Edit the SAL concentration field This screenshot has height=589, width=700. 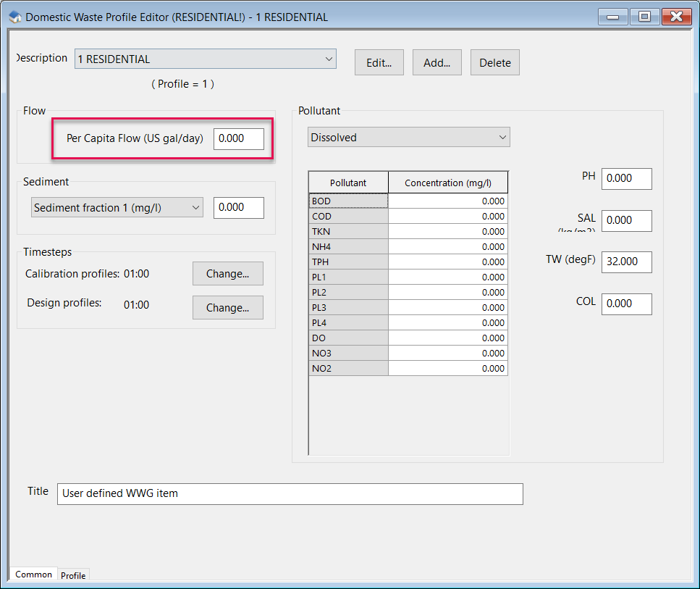click(626, 220)
